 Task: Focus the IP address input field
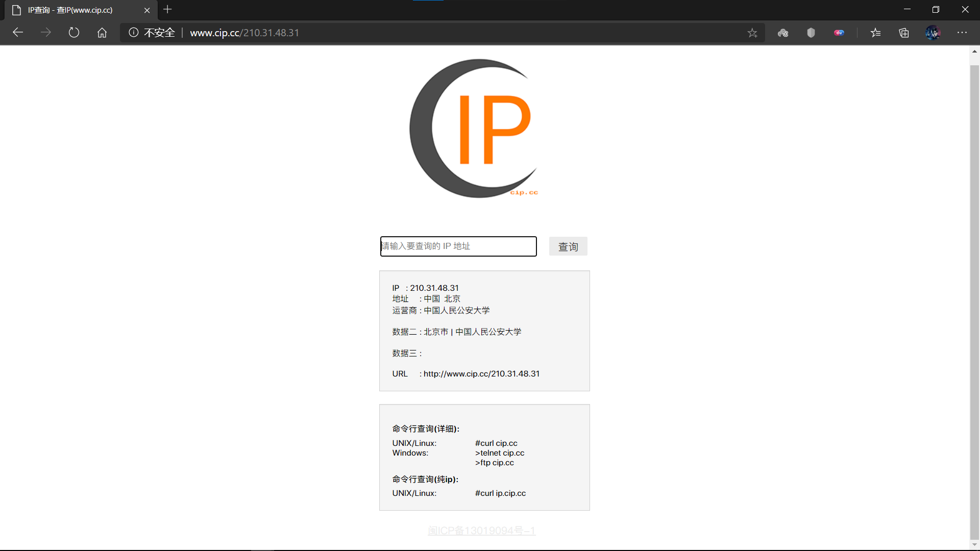pos(458,246)
